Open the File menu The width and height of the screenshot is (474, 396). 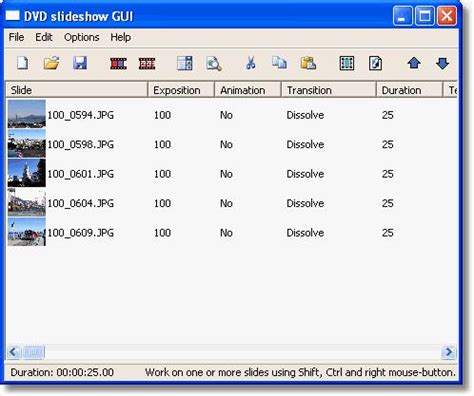coord(16,37)
